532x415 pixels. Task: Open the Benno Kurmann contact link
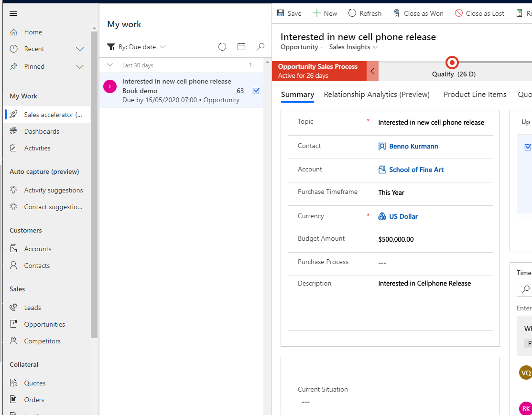click(413, 146)
